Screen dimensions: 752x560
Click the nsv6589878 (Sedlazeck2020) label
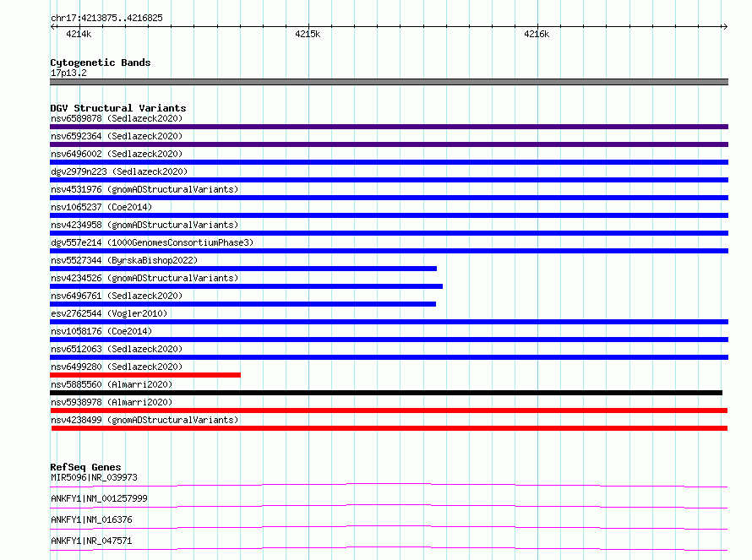click(117, 118)
